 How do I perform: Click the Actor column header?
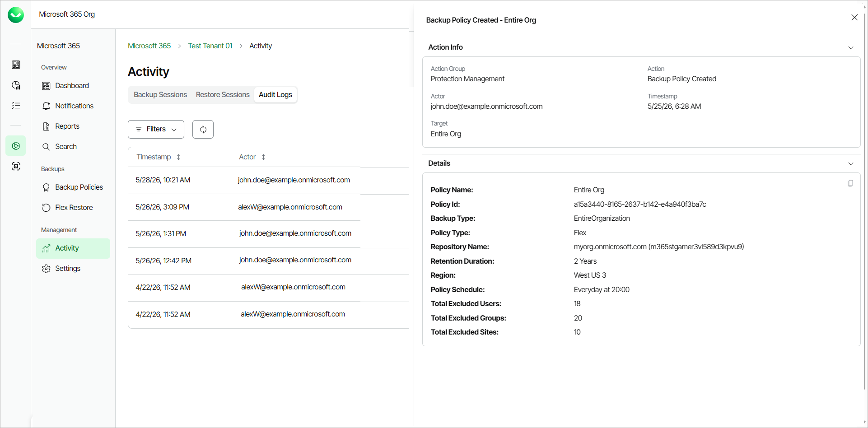pyautogui.click(x=247, y=157)
